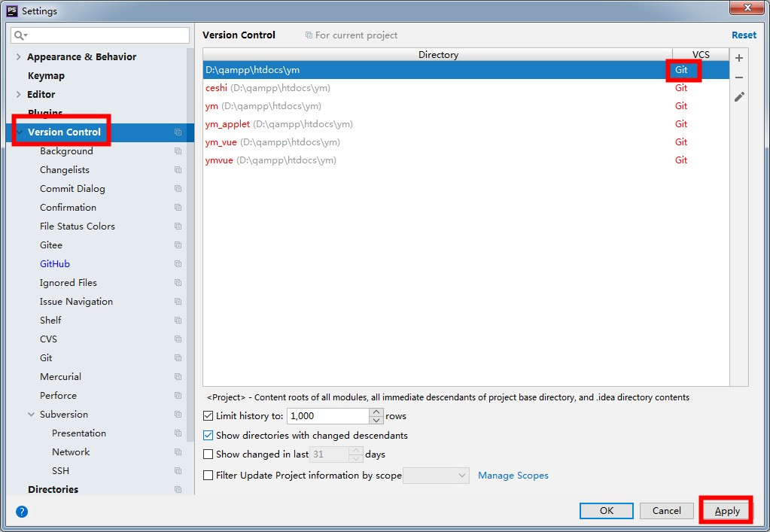
Task: Click project-level icon beside Shelf
Action: click(178, 321)
